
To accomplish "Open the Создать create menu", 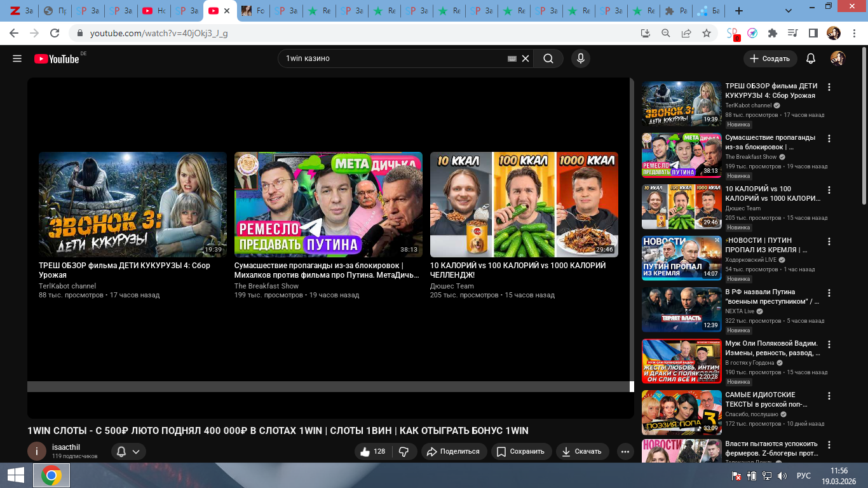I will (x=770, y=58).
